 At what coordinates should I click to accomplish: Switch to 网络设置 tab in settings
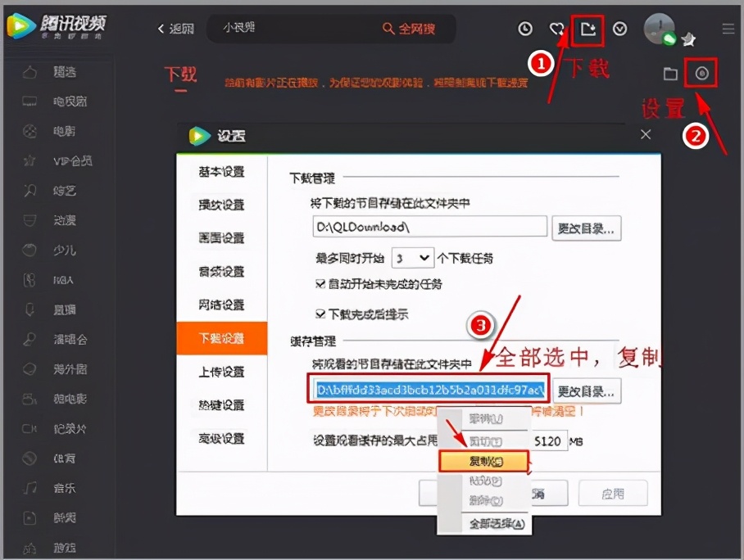[221, 305]
